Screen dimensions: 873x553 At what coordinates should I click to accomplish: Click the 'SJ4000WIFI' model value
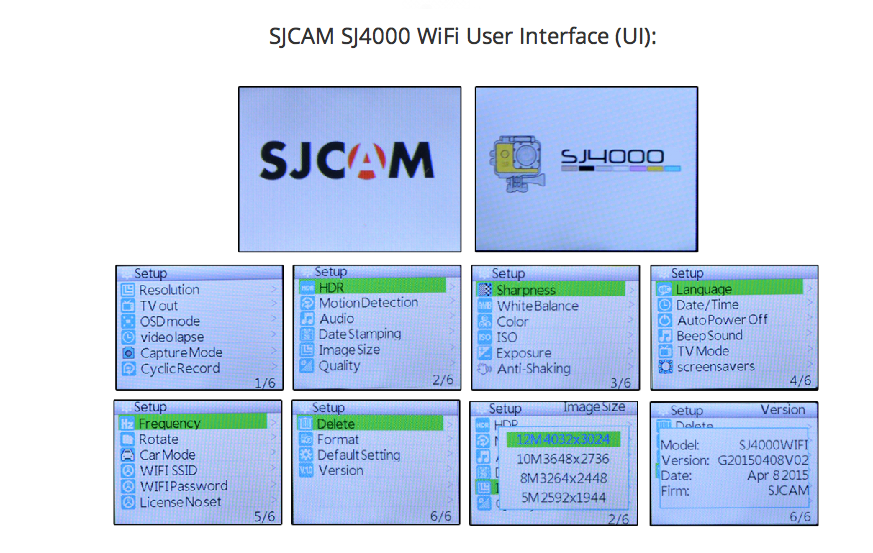pos(773,445)
